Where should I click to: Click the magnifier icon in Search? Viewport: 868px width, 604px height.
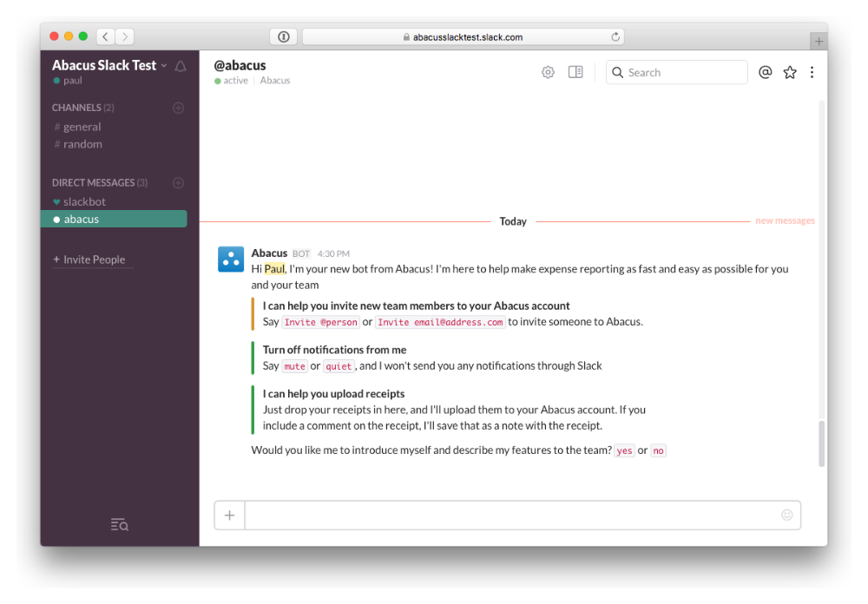pos(618,73)
